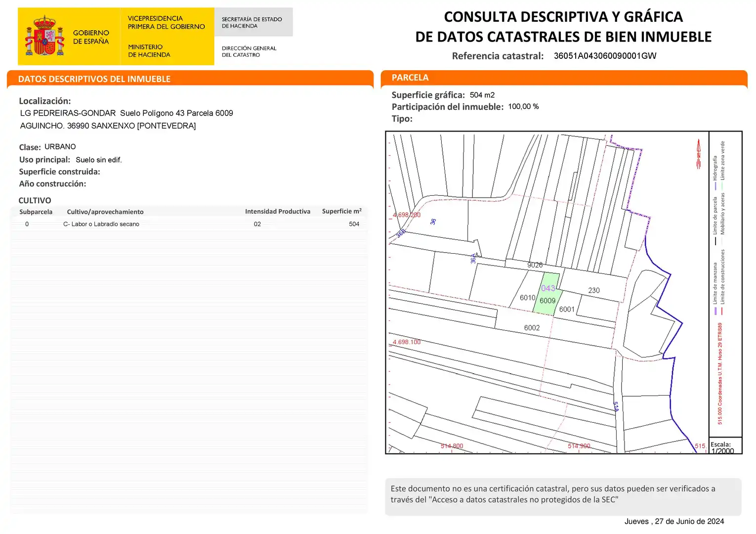Click the 'Año construcción:' label

click(52, 184)
